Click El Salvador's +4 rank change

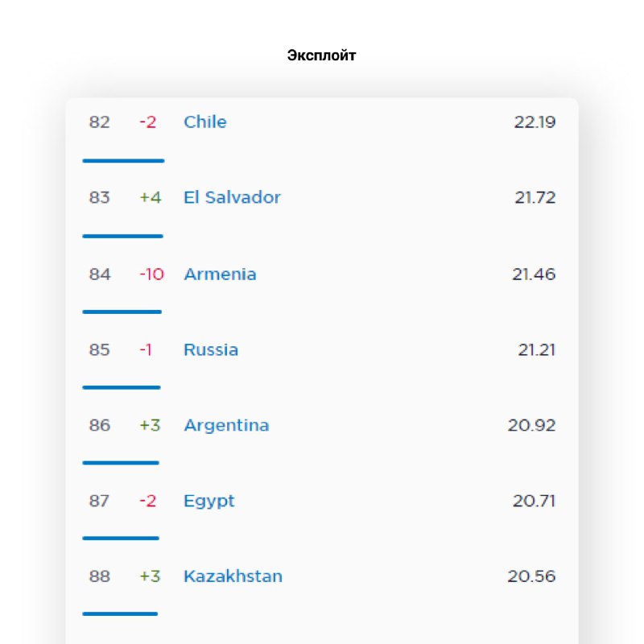point(150,198)
